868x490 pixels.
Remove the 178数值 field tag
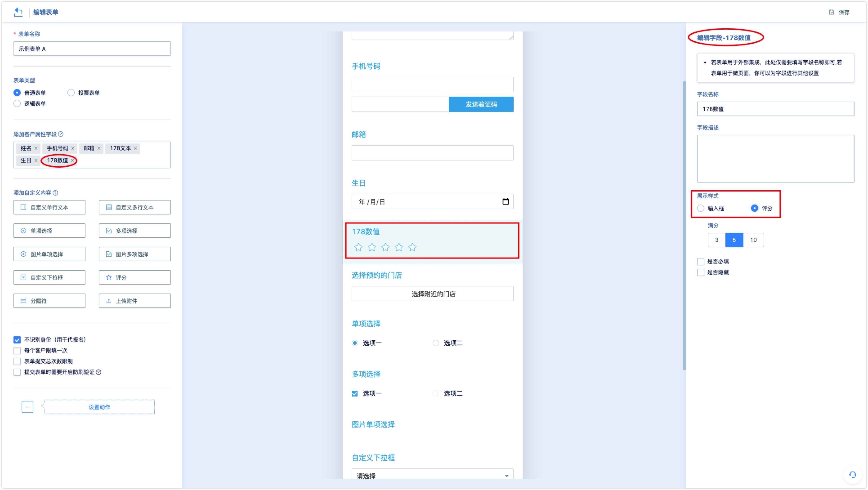pyautogui.click(x=72, y=160)
